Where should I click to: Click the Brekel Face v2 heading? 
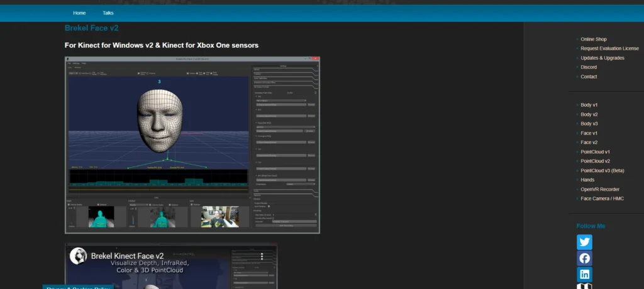click(92, 28)
